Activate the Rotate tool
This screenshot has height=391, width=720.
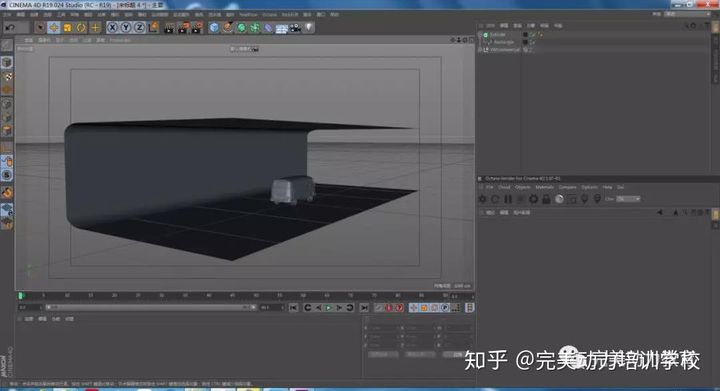(81, 28)
